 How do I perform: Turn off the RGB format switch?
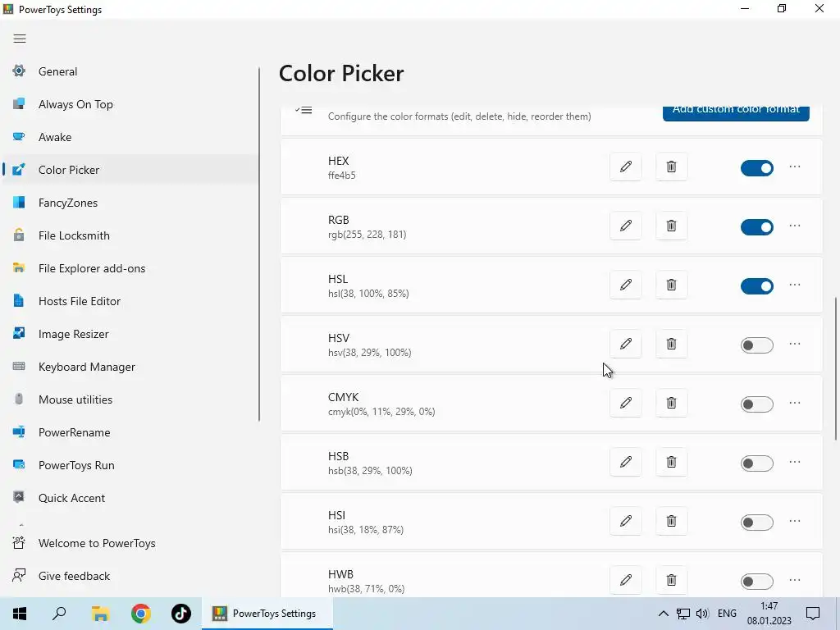[757, 227]
